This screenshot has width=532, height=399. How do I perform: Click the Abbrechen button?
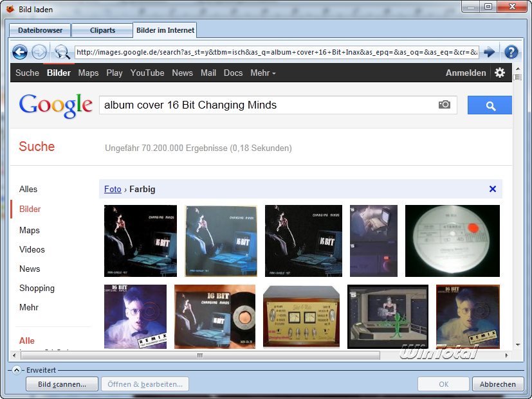(497, 384)
